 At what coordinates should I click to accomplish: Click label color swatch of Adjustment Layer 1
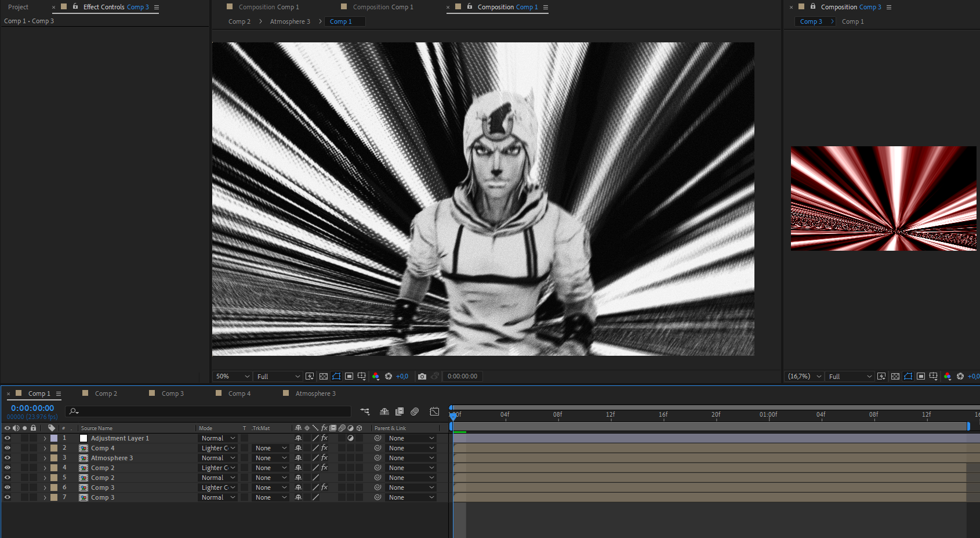54,438
